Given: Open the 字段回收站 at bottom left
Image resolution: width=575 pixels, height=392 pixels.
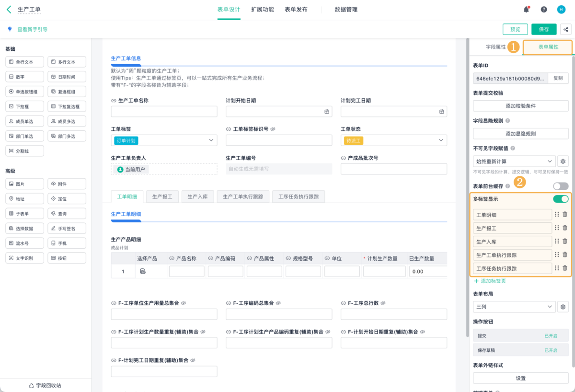Looking at the screenshot, I should [x=46, y=385].
